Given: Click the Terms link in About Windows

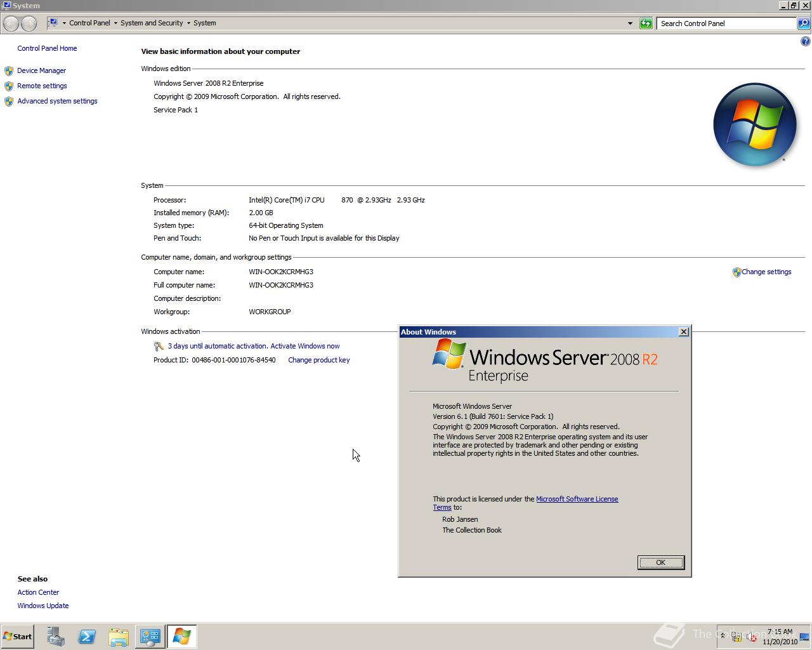Looking at the screenshot, I should click(442, 507).
